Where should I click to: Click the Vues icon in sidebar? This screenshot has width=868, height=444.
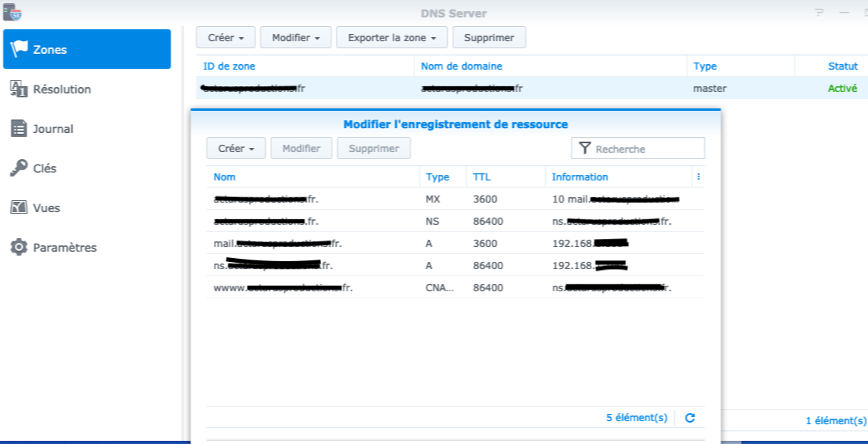[19, 208]
